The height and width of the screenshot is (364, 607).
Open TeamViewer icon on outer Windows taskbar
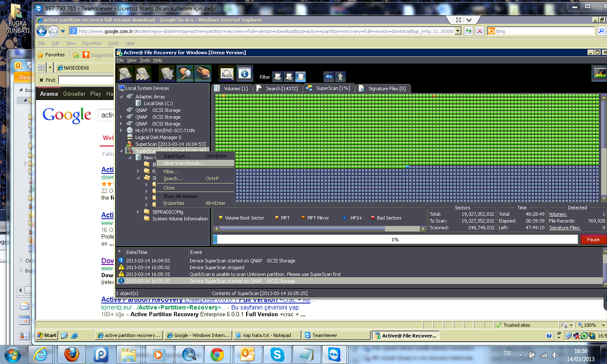pyautogui.click(x=334, y=355)
